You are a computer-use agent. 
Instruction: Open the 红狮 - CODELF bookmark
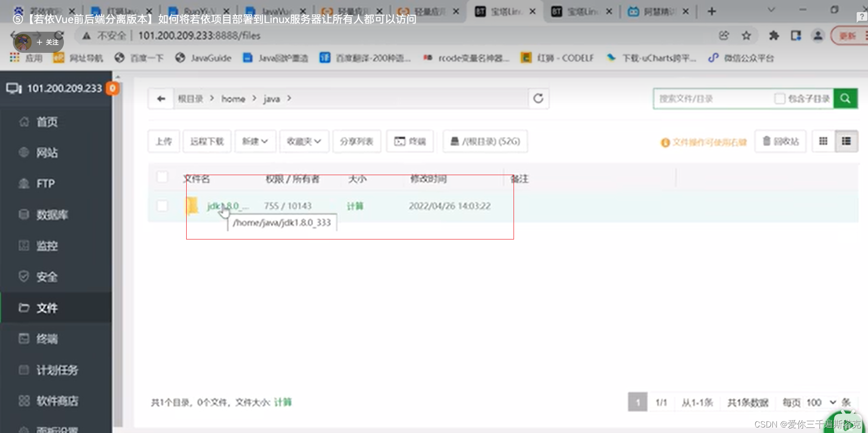pyautogui.click(x=557, y=58)
